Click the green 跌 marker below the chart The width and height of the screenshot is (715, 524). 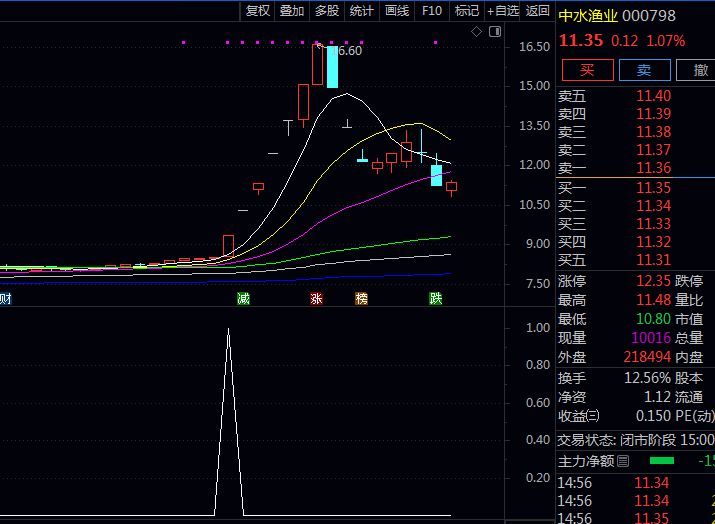tap(435, 299)
